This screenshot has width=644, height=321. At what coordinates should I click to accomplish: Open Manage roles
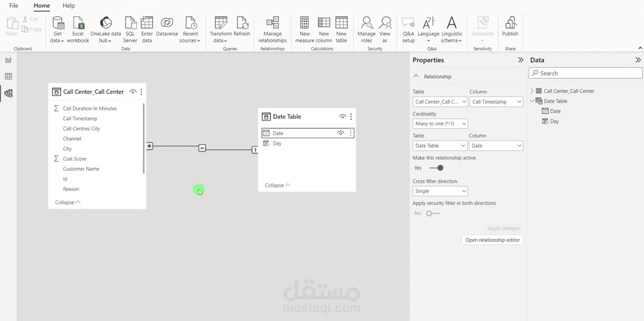tap(366, 30)
